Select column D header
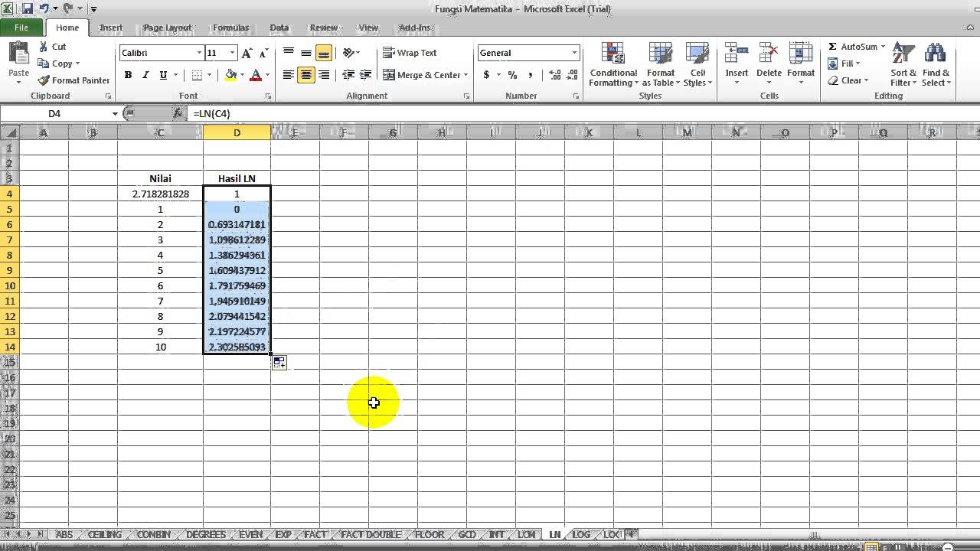Image resolution: width=980 pixels, height=551 pixels. point(237,133)
